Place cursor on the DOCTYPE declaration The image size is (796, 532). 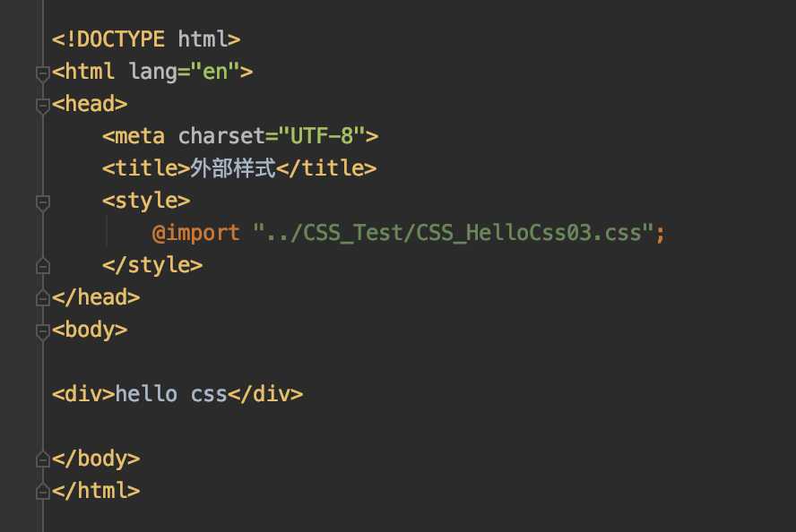coord(146,39)
